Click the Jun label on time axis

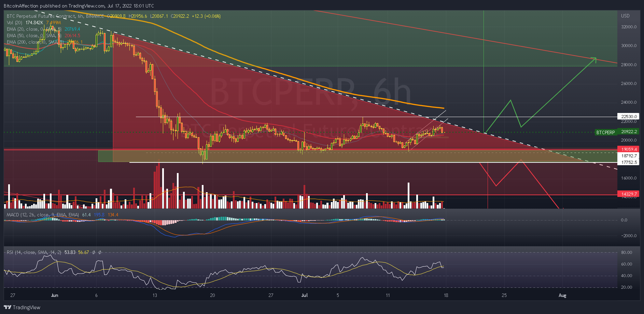[x=55, y=295]
